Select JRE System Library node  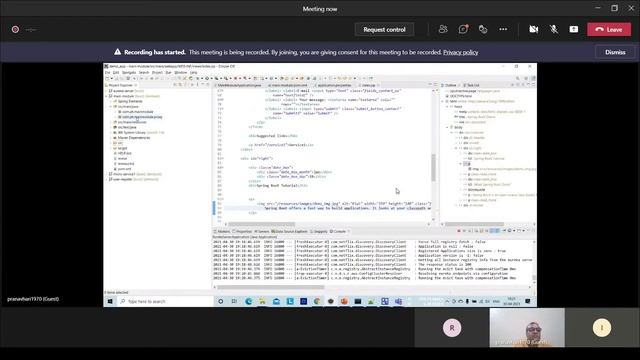point(138,133)
